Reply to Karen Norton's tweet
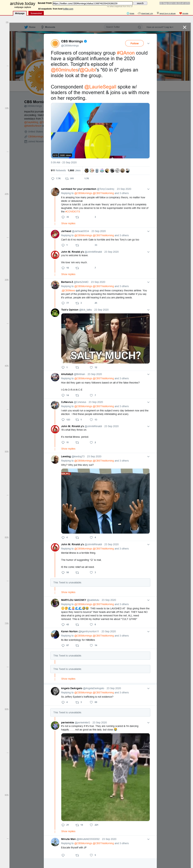Image resolution: width=193 pixels, height=868 pixels. coord(63,645)
